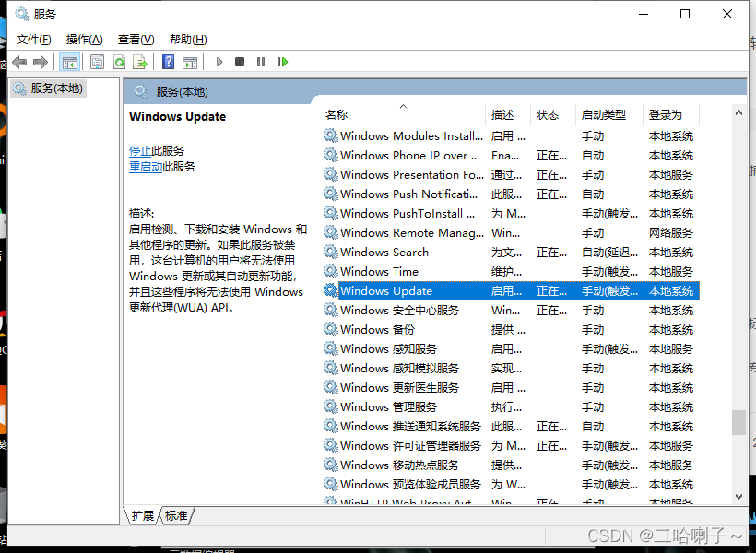Select the Windows 许可证管理器服务 service
Screen dimensions: 756x553
411,445
